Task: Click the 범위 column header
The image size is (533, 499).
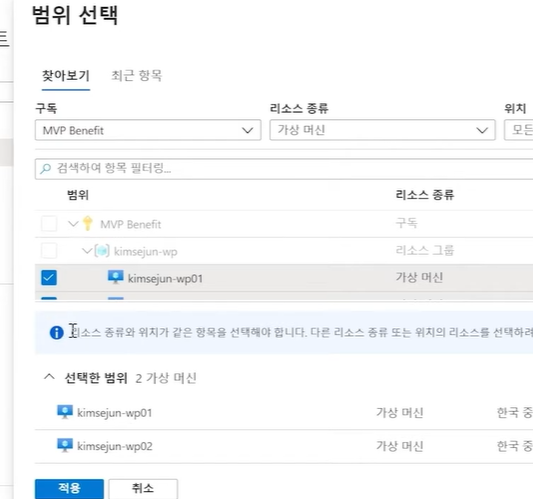Action: pyautogui.click(x=78, y=195)
